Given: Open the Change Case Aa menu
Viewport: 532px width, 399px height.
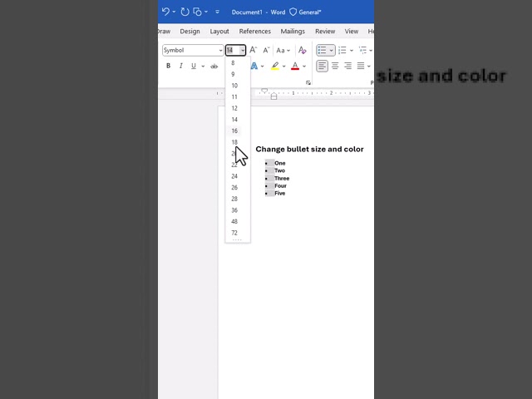Looking at the screenshot, I should 283,50.
